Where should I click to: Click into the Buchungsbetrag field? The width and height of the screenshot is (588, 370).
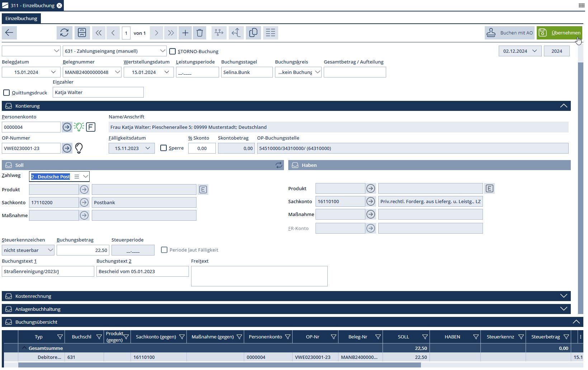pos(83,250)
